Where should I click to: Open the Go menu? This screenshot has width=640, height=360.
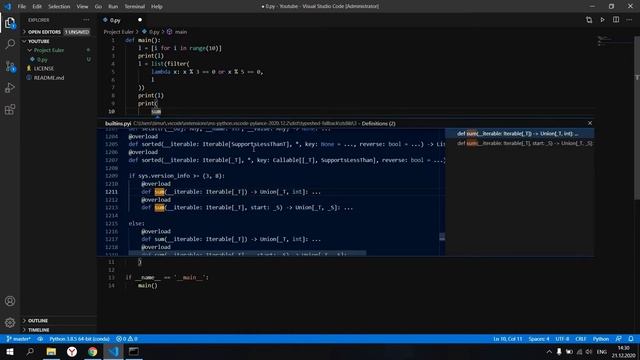(98, 6)
